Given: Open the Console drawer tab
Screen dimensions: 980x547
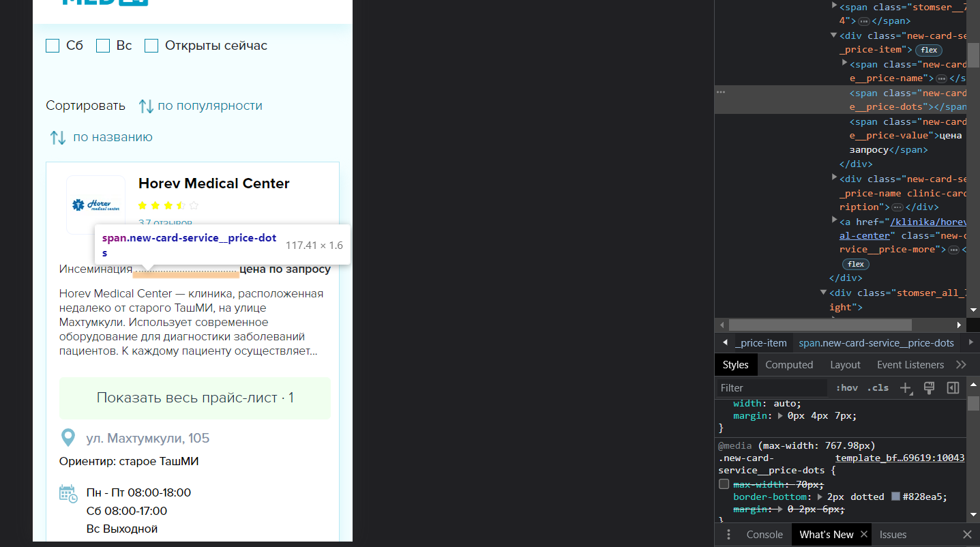Looking at the screenshot, I should 764,535.
